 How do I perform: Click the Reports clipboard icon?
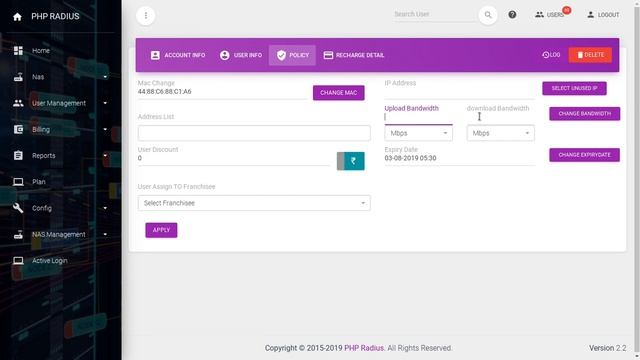click(x=18, y=156)
